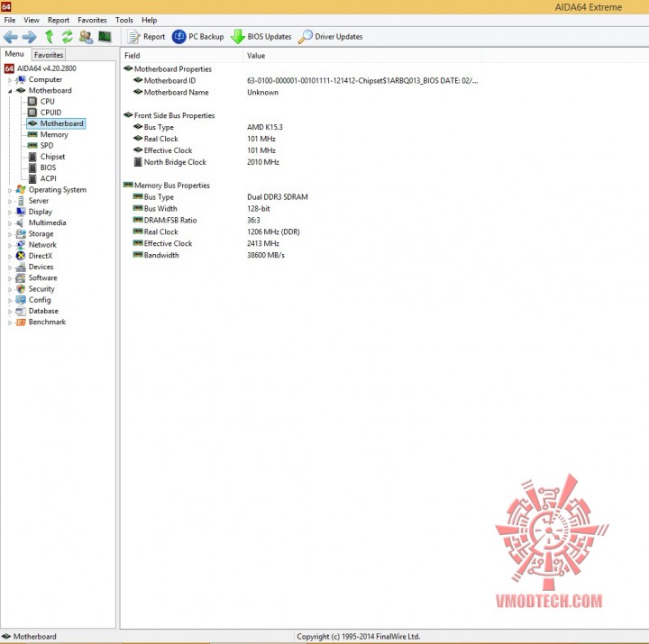Expand the DirectX tree node
The width and height of the screenshot is (649, 644).
pos(10,257)
